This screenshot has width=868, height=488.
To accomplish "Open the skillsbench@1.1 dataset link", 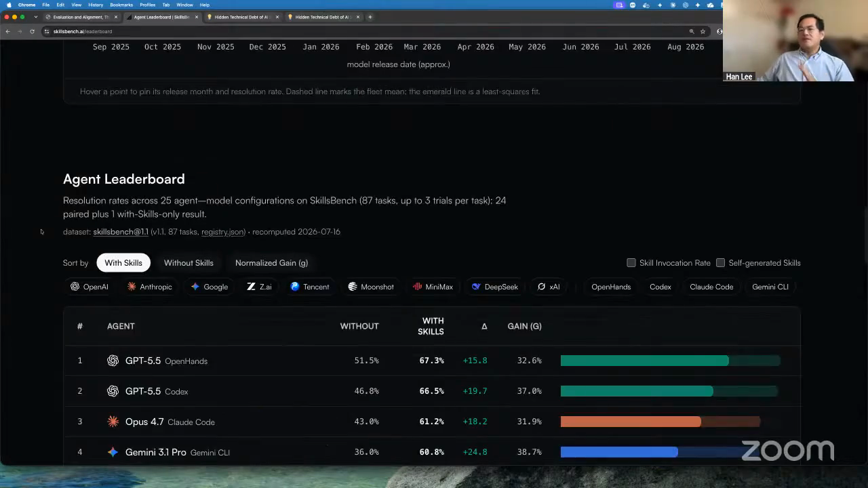I will click(x=121, y=232).
